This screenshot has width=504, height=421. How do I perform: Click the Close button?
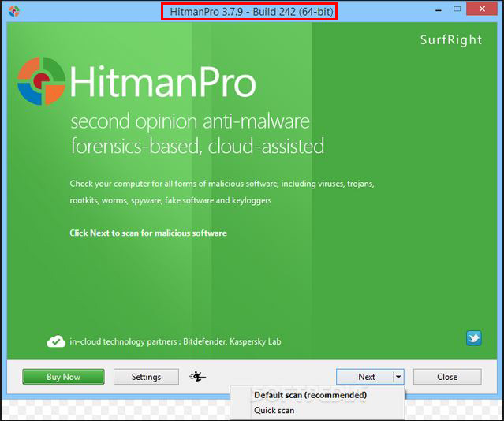click(447, 377)
